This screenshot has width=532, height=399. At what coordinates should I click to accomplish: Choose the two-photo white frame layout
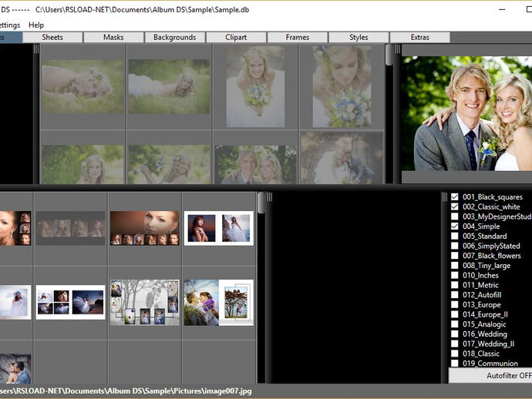tap(219, 228)
